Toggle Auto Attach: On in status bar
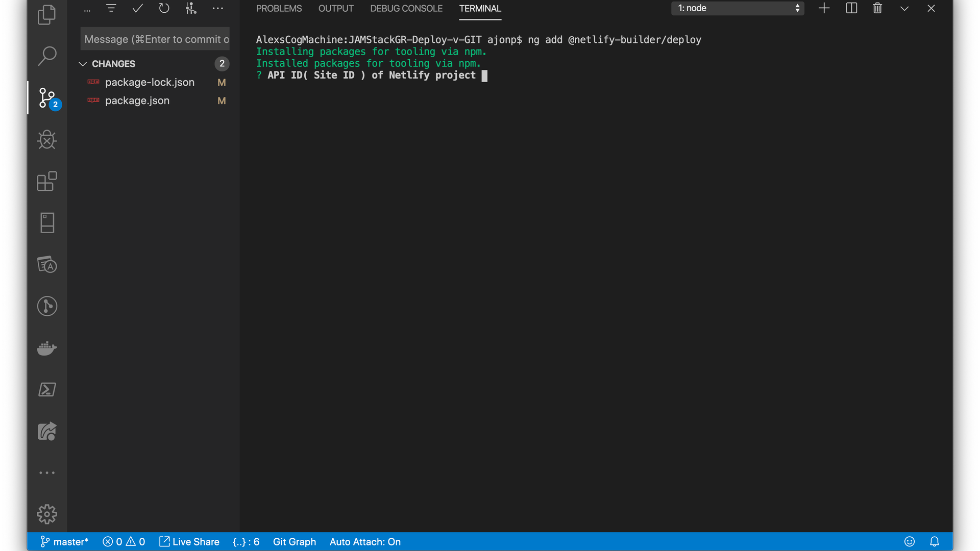 (365, 542)
